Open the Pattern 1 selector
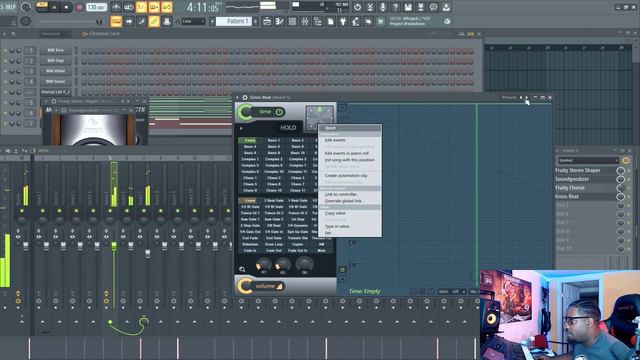 pyautogui.click(x=233, y=21)
